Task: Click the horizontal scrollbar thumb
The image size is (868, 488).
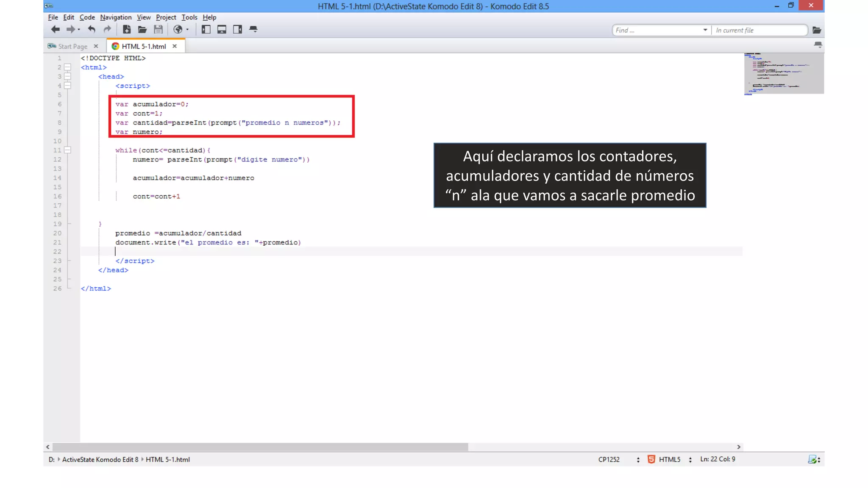Action: click(x=259, y=447)
